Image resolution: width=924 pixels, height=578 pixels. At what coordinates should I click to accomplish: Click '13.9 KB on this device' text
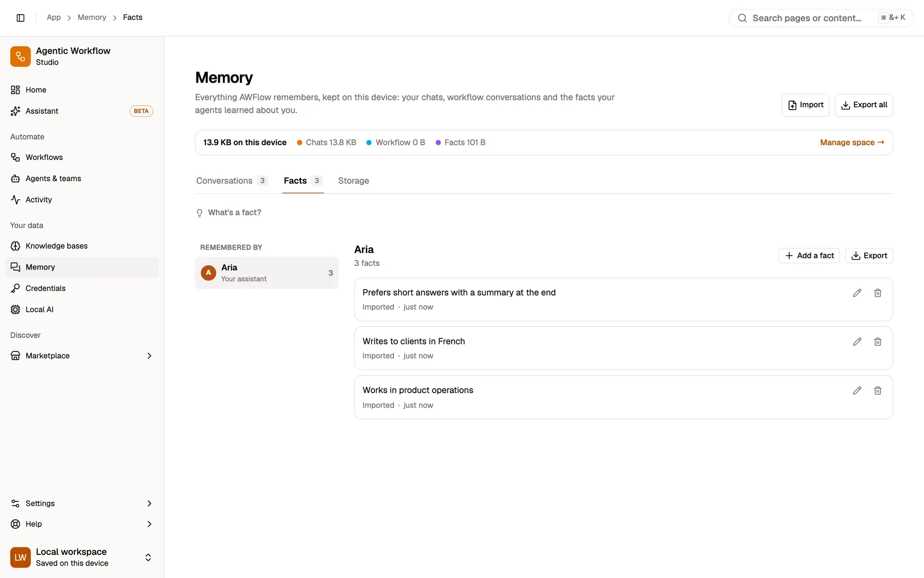[245, 142]
